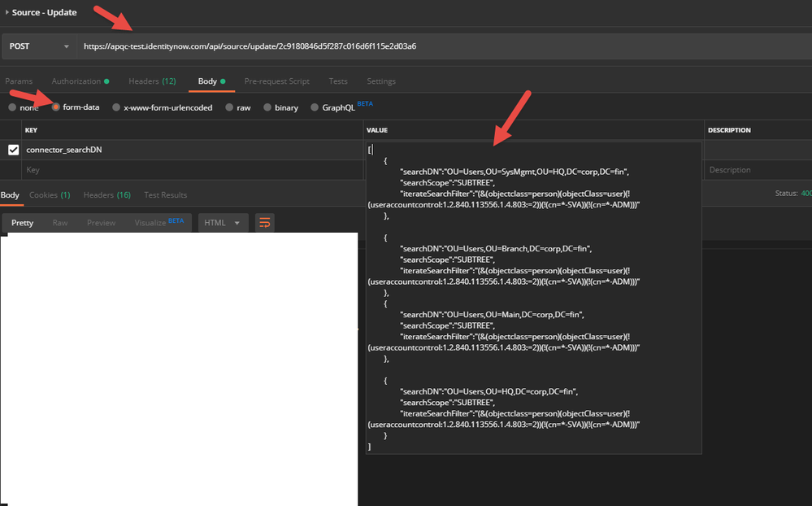Select the GraphQL body type
The height and width of the screenshot is (506, 812).
click(x=315, y=107)
